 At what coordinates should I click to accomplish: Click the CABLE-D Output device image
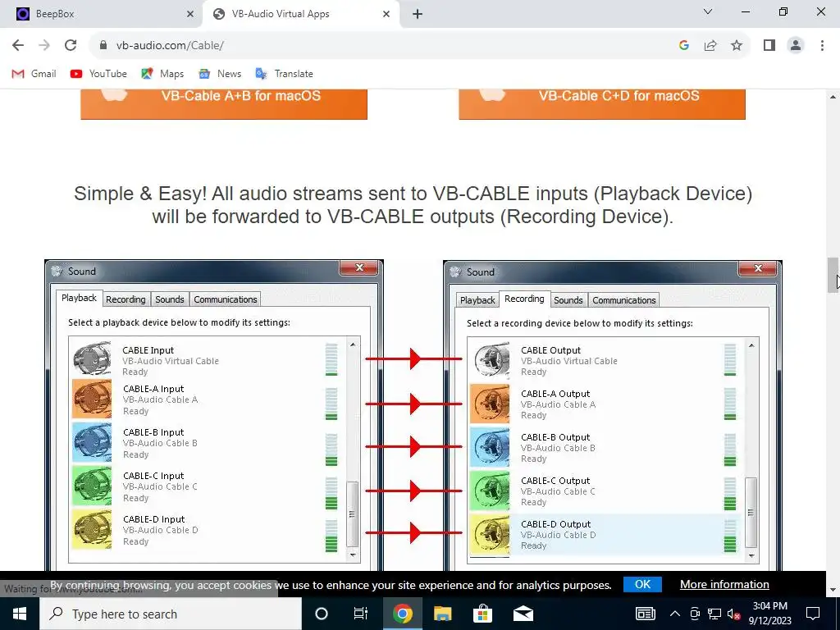click(x=490, y=533)
